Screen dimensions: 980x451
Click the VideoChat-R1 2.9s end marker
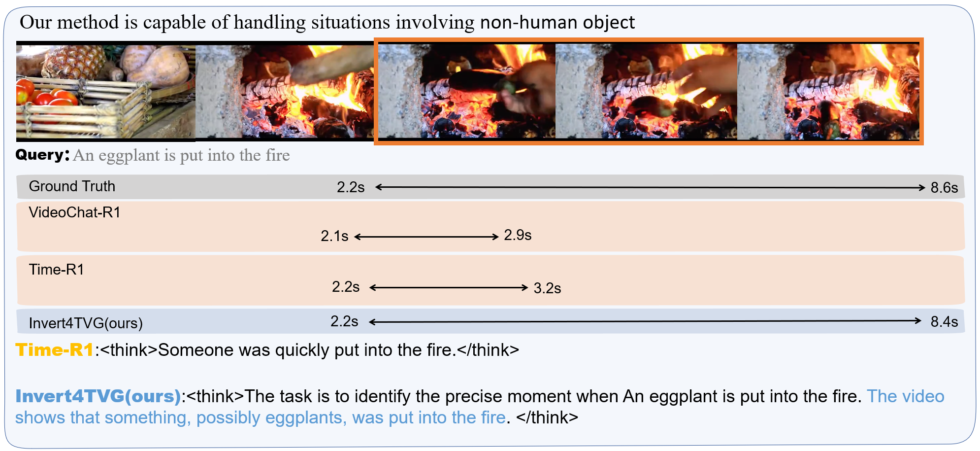pyautogui.click(x=518, y=235)
